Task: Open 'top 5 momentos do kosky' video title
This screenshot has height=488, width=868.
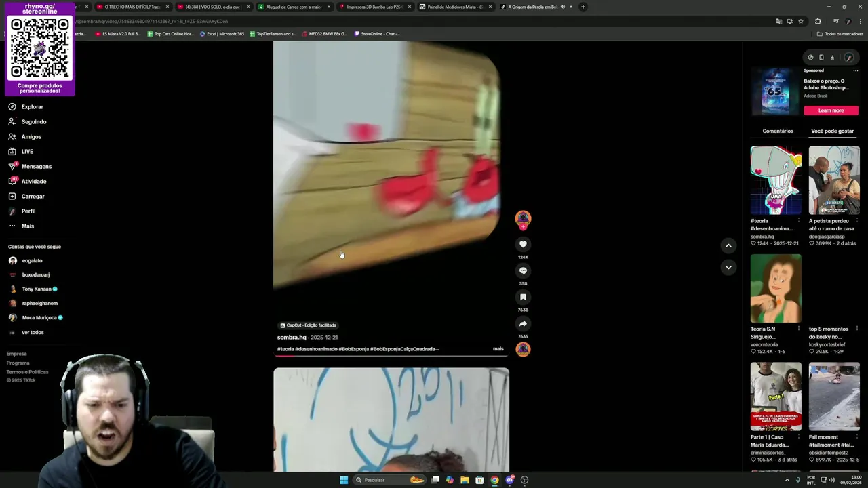Action: pos(825,333)
